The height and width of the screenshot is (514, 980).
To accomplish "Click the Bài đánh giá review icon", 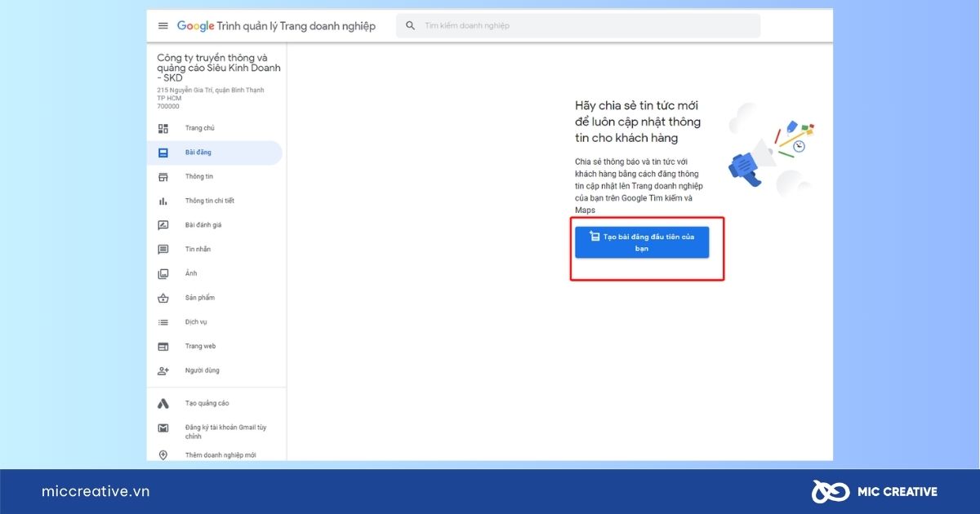I will (163, 225).
